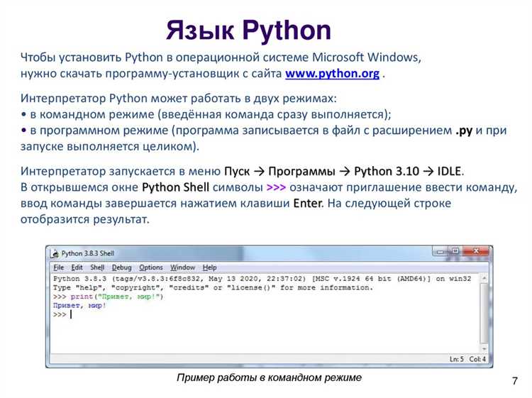532x398 pixels.
Task: Click the output line "Привет, мир!"
Action: (79, 305)
